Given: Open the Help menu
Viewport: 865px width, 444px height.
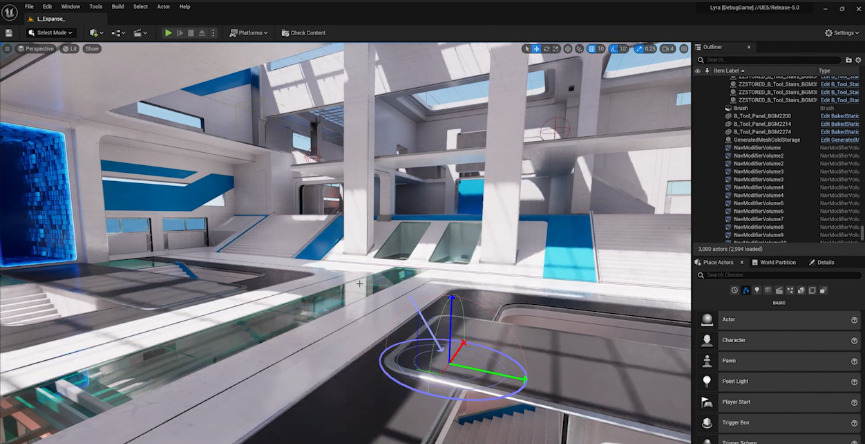Looking at the screenshot, I should pos(185,7).
